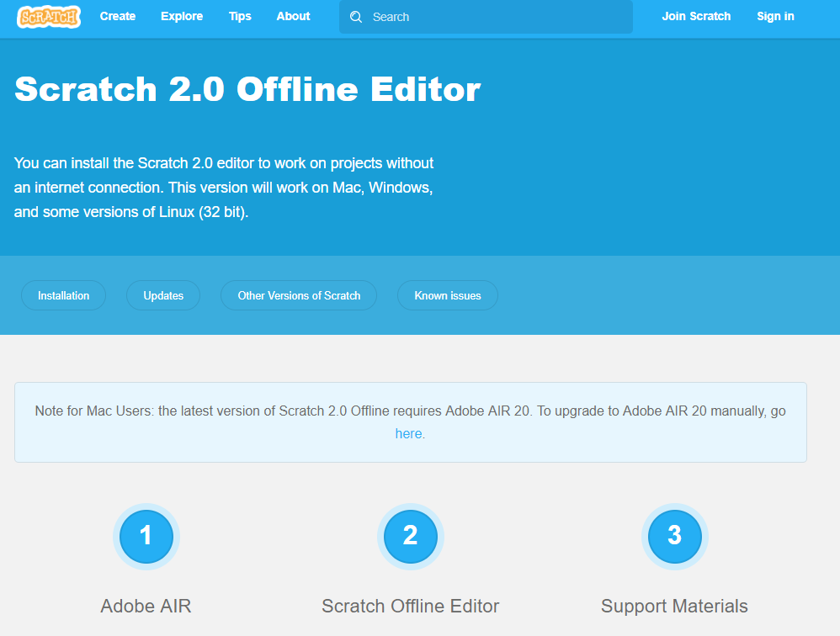Click the step 2 circle icon

coord(411,537)
